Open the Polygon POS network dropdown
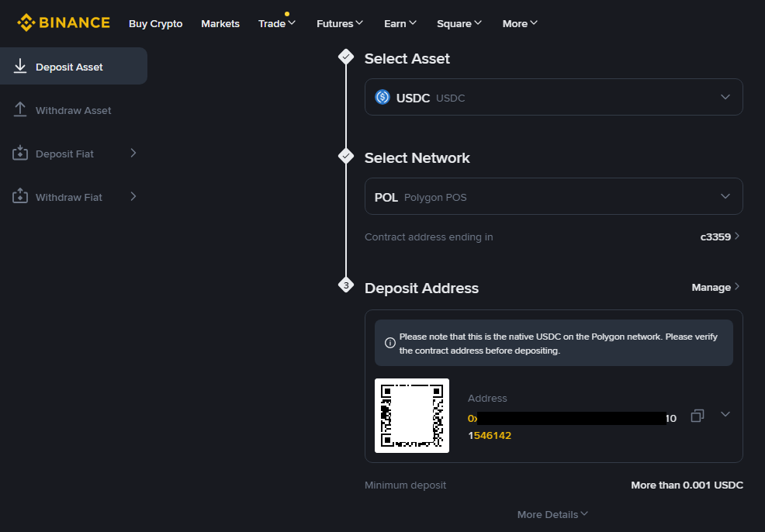The height and width of the screenshot is (532, 765). [x=554, y=196]
